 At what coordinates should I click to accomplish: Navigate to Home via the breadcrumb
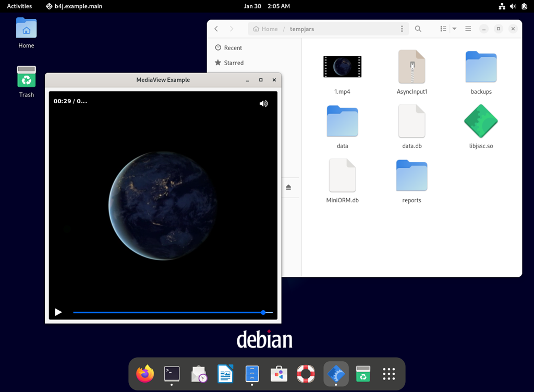pos(265,29)
